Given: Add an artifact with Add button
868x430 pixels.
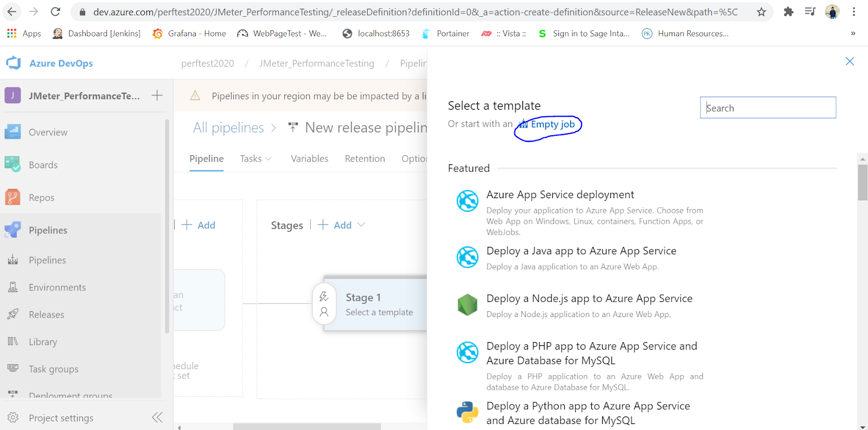Looking at the screenshot, I should click(199, 225).
